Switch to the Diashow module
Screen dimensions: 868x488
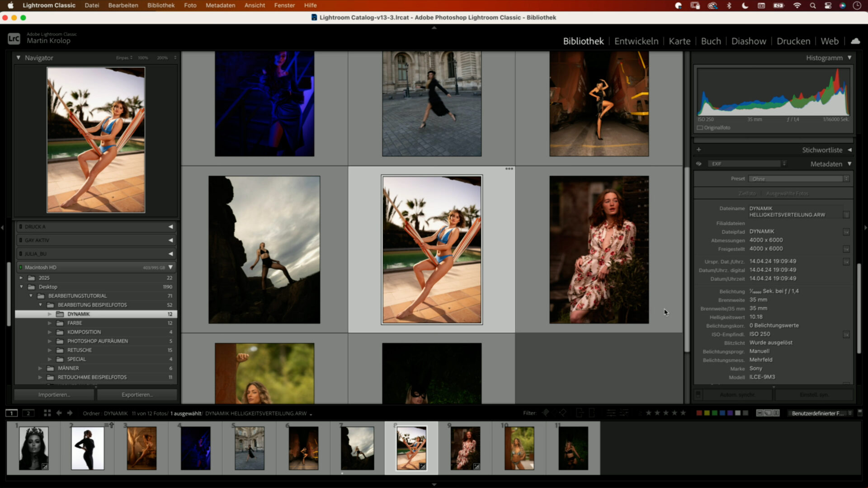(749, 41)
